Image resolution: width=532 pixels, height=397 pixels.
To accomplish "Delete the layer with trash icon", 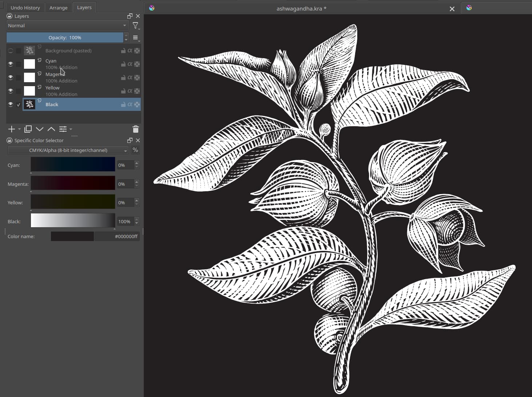I will (x=135, y=129).
